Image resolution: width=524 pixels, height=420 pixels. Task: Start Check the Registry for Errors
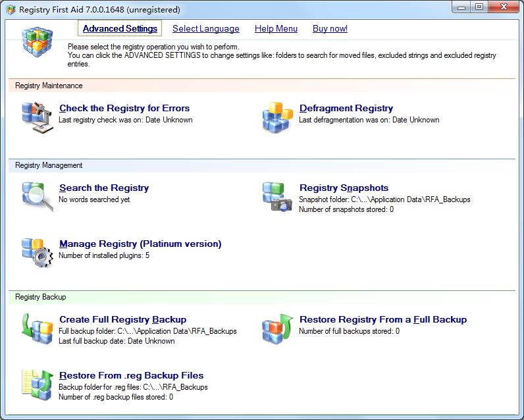(x=124, y=108)
